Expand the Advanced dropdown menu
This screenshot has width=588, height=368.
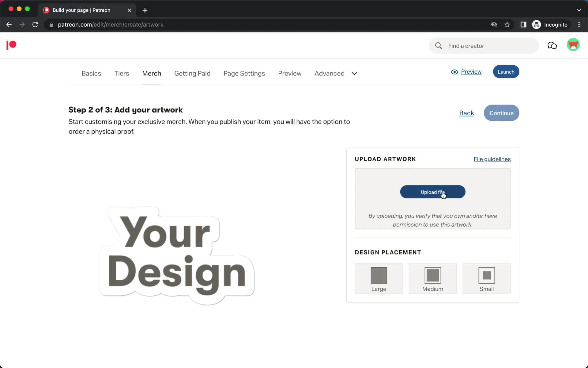tap(354, 73)
